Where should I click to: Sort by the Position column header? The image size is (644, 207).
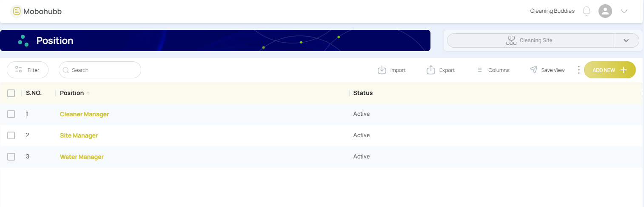(x=72, y=93)
